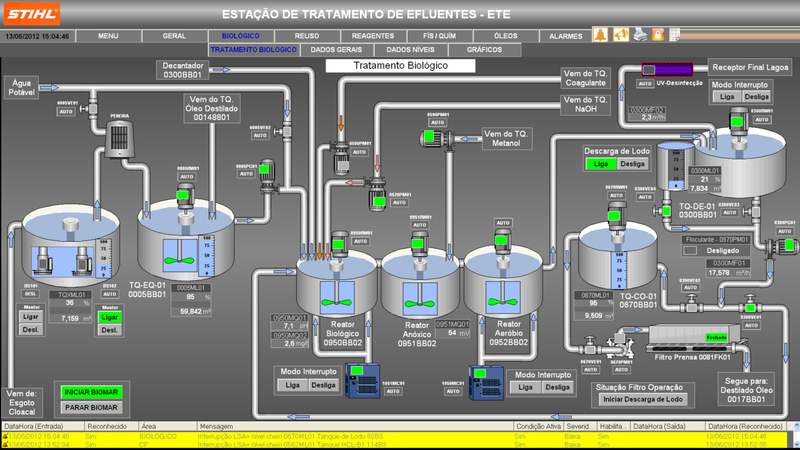Click the alarm bell icon
Viewport: 800px width, 450px height.
pos(600,35)
